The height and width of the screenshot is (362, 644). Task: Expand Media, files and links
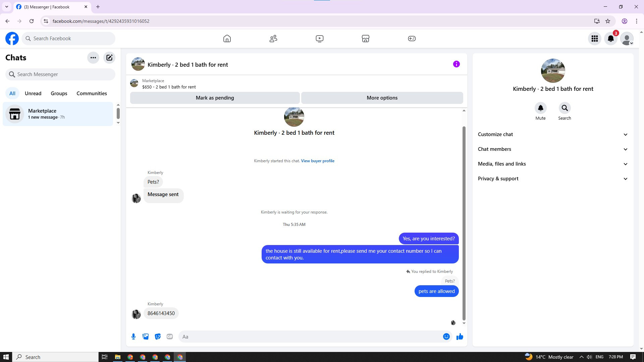(553, 164)
